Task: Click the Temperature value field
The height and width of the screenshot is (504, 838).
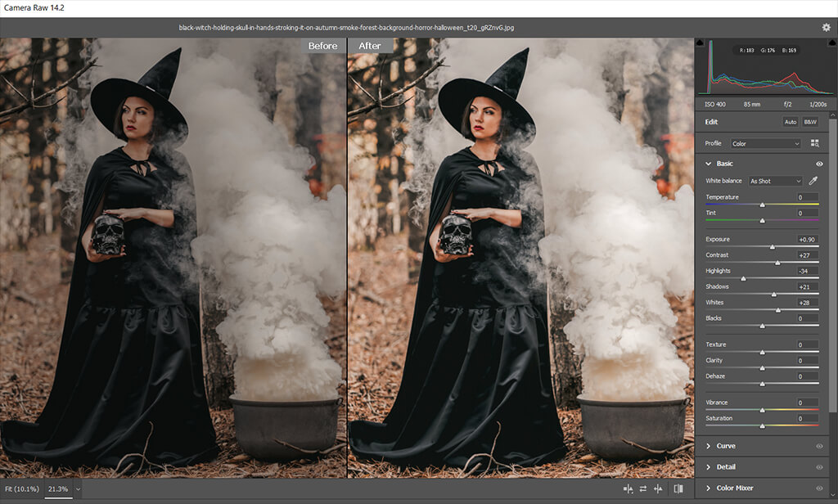Action: pyautogui.click(x=807, y=197)
